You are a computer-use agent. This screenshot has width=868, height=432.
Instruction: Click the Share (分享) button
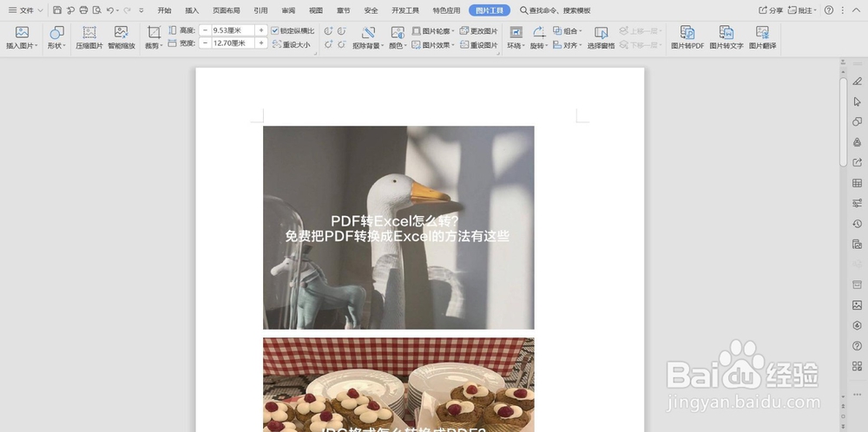(x=771, y=10)
